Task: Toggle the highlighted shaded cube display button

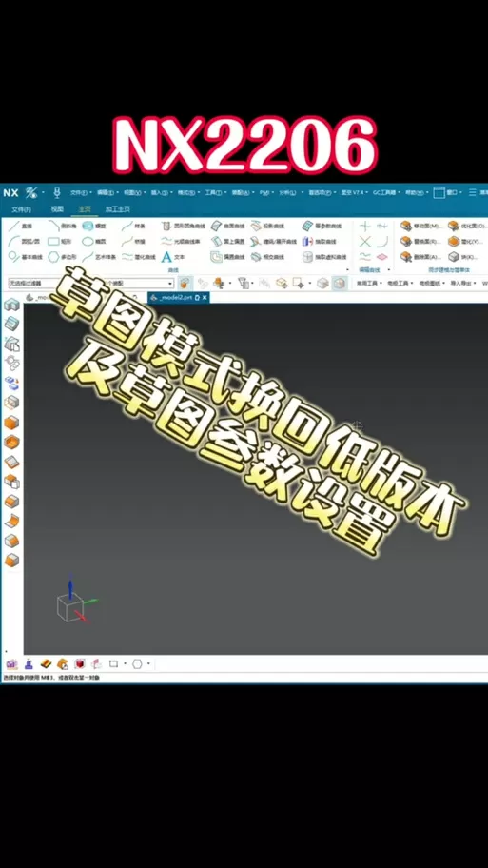Action: click(x=340, y=283)
